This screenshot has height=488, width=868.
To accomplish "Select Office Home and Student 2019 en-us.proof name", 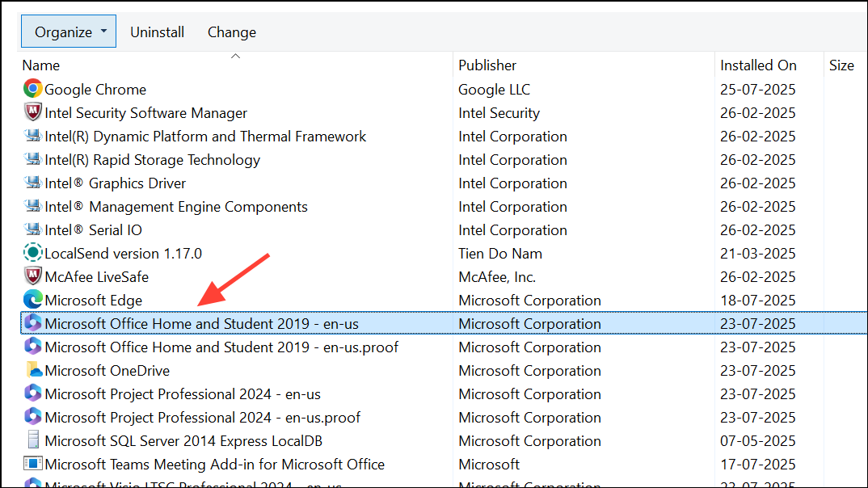I will (221, 347).
